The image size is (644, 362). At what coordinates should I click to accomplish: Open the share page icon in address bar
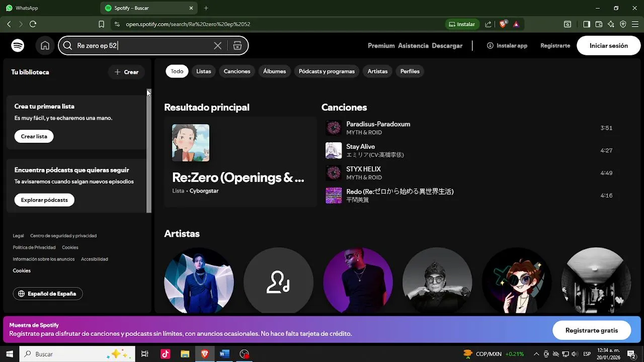tap(488, 24)
